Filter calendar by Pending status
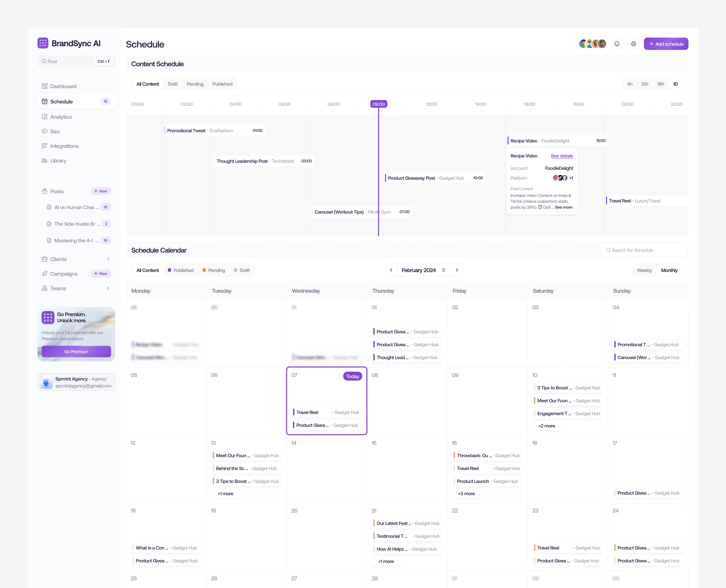The height and width of the screenshot is (588, 726). [214, 270]
